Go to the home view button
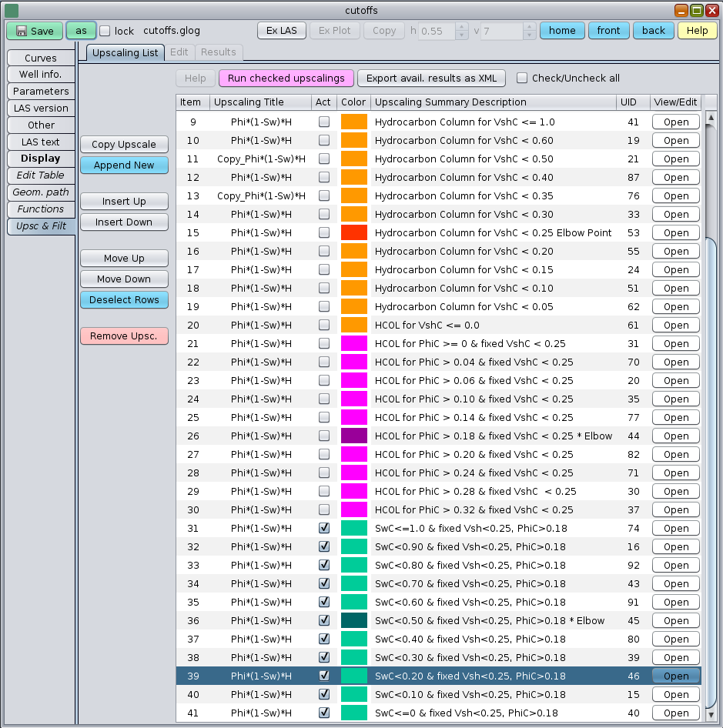The width and height of the screenshot is (723, 728). click(x=562, y=31)
